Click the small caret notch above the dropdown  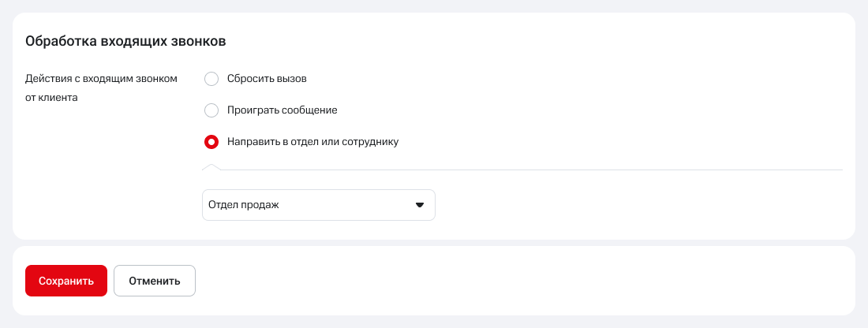[x=211, y=167]
